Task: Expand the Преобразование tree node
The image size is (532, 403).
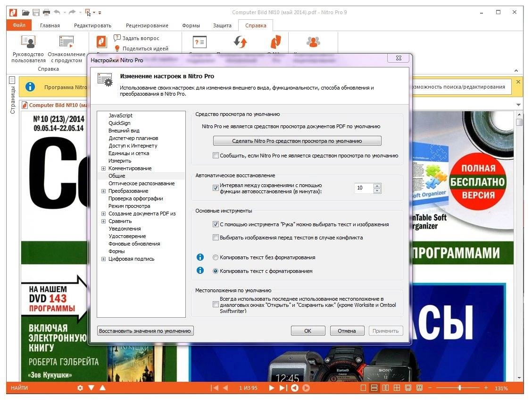Action: point(103,191)
